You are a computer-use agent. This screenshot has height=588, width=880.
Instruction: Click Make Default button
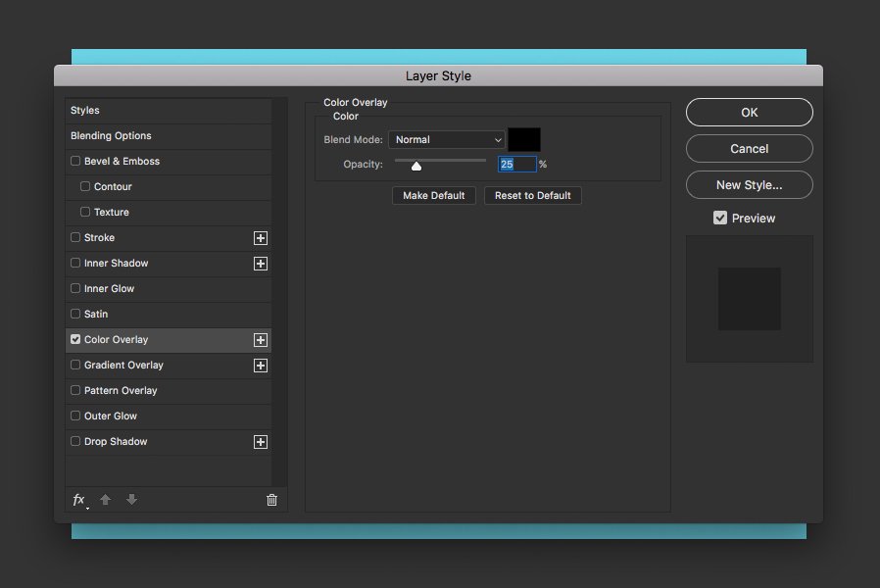pos(434,196)
